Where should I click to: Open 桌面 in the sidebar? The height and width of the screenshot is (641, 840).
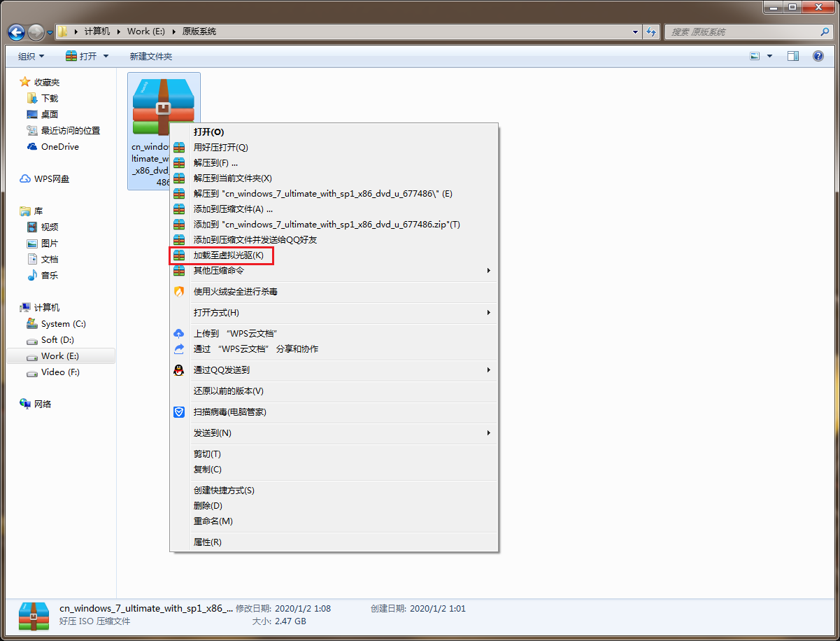click(x=49, y=114)
